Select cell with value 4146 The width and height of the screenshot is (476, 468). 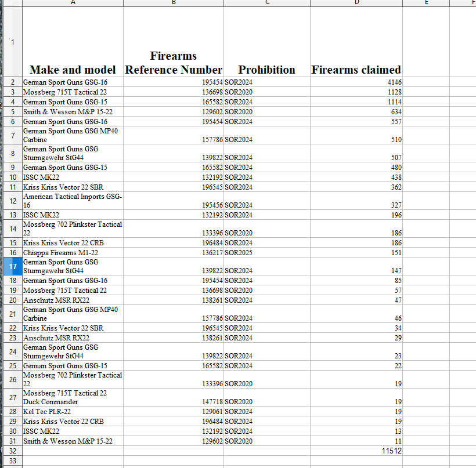coord(356,82)
